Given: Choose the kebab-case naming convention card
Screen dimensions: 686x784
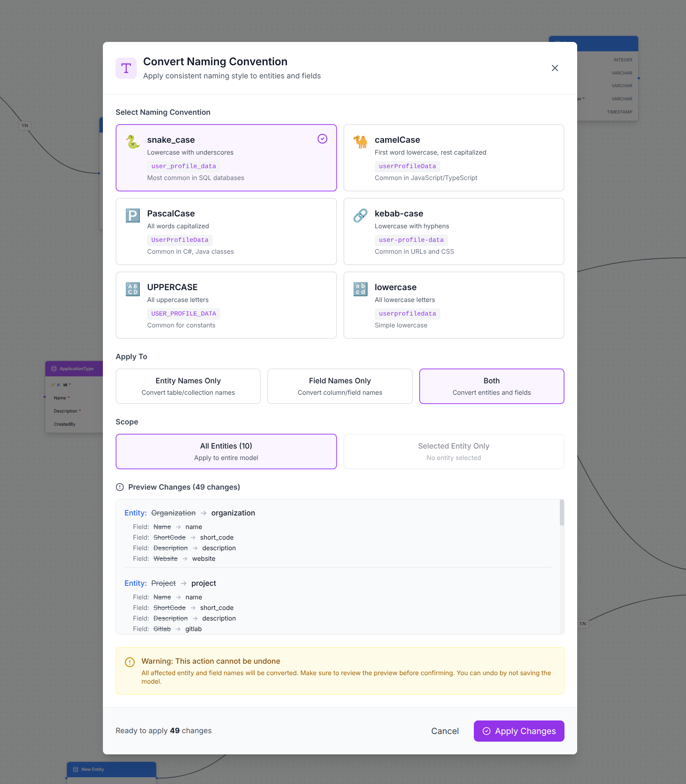Looking at the screenshot, I should pos(454,231).
